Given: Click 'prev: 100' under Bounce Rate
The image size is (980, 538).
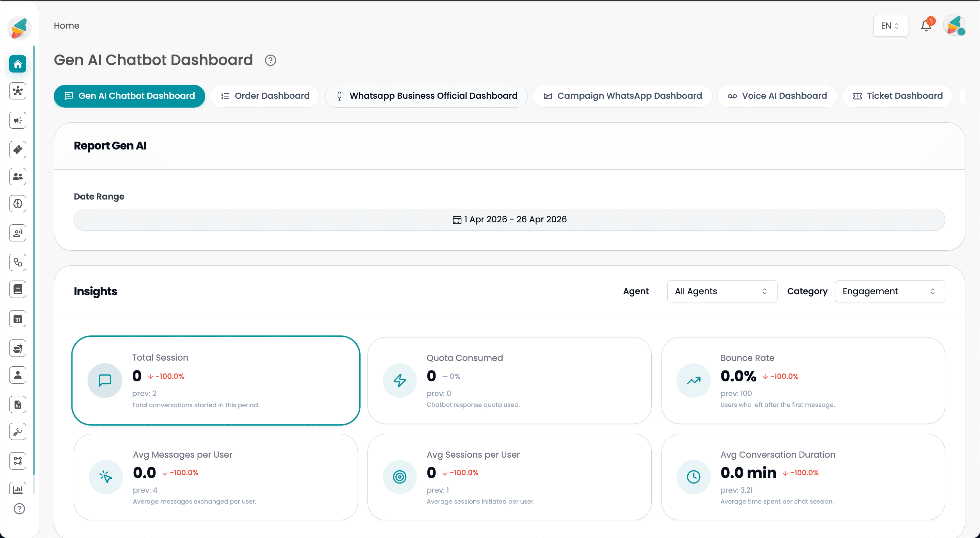Looking at the screenshot, I should pyautogui.click(x=736, y=393).
